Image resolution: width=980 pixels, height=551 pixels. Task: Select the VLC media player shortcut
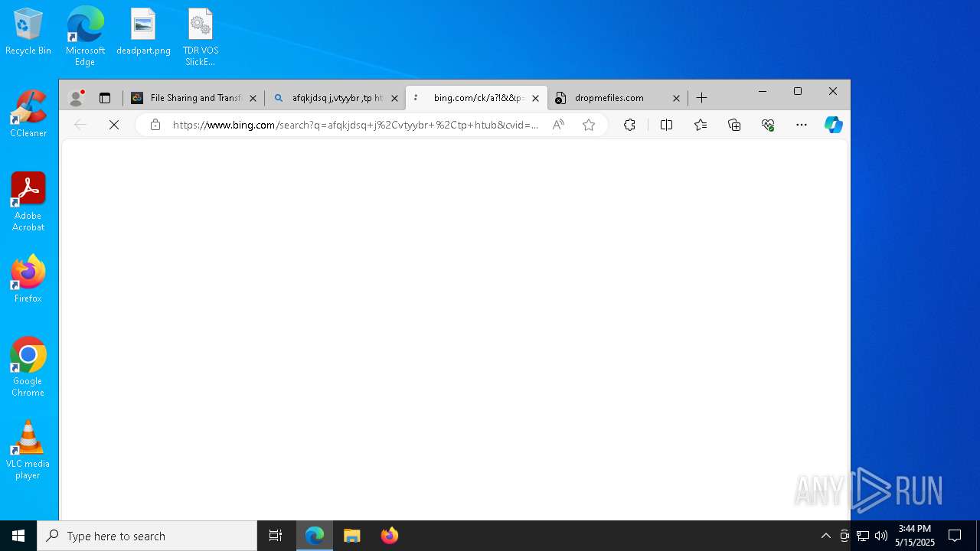point(28,450)
